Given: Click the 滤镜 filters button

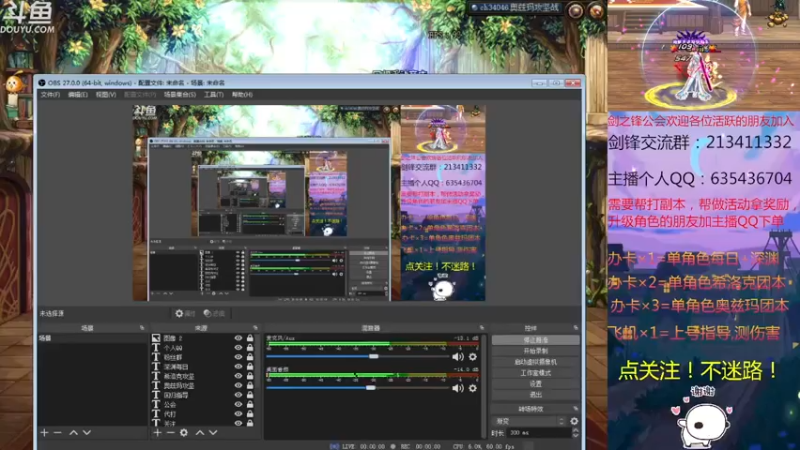Looking at the screenshot, I should (x=214, y=313).
